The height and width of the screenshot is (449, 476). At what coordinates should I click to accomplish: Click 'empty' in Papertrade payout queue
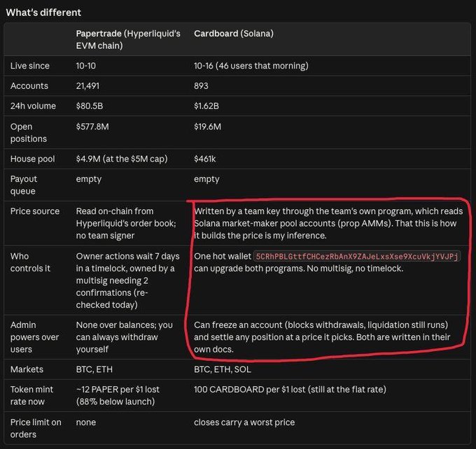coord(89,179)
